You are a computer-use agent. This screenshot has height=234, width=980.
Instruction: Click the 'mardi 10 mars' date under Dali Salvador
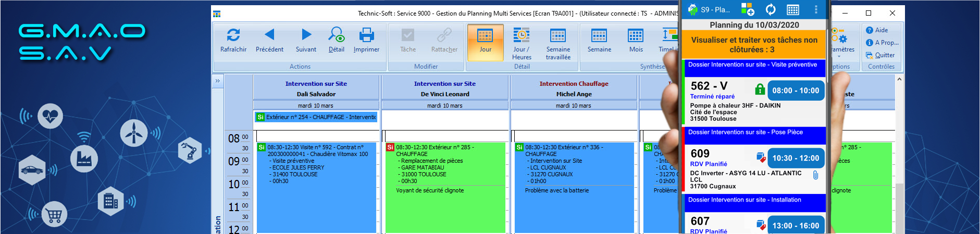click(x=316, y=106)
